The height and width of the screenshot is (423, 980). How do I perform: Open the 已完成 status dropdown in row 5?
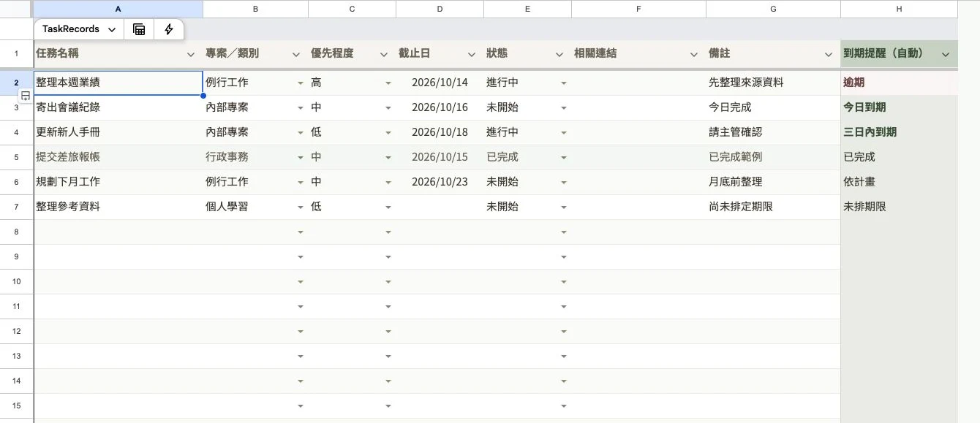pos(564,158)
